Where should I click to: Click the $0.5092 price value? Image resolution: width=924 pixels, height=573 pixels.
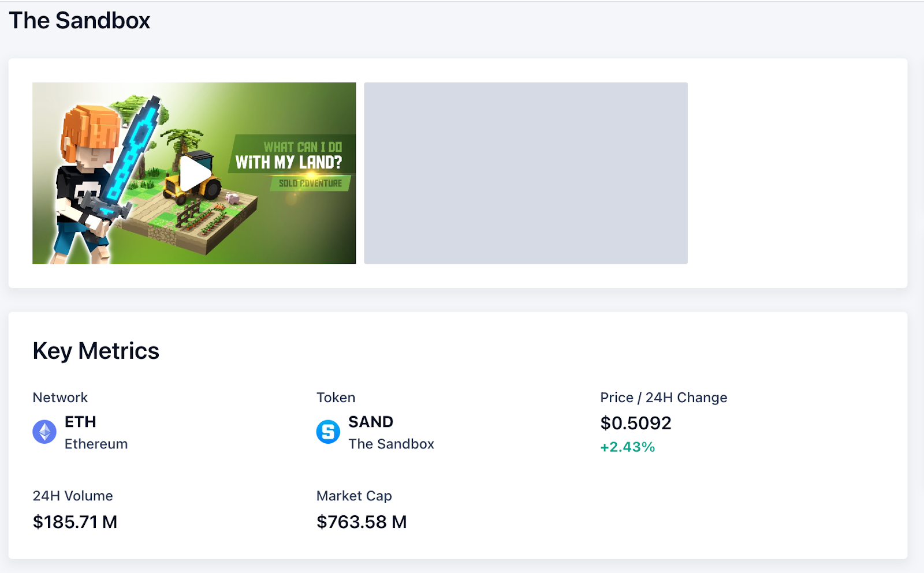coord(636,423)
